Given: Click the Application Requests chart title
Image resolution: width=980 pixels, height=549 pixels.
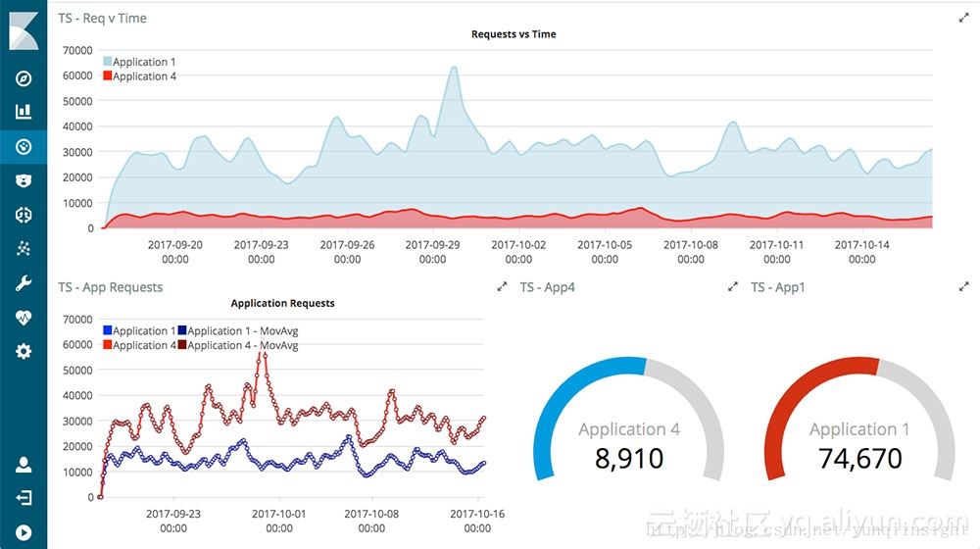Looking at the screenshot, I should pyautogui.click(x=282, y=303).
